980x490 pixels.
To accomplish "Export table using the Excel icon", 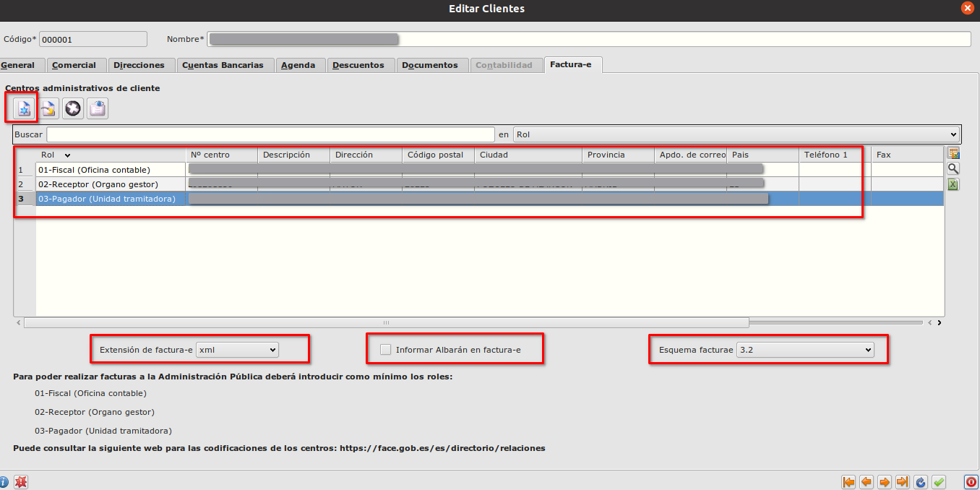I will click(x=953, y=184).
